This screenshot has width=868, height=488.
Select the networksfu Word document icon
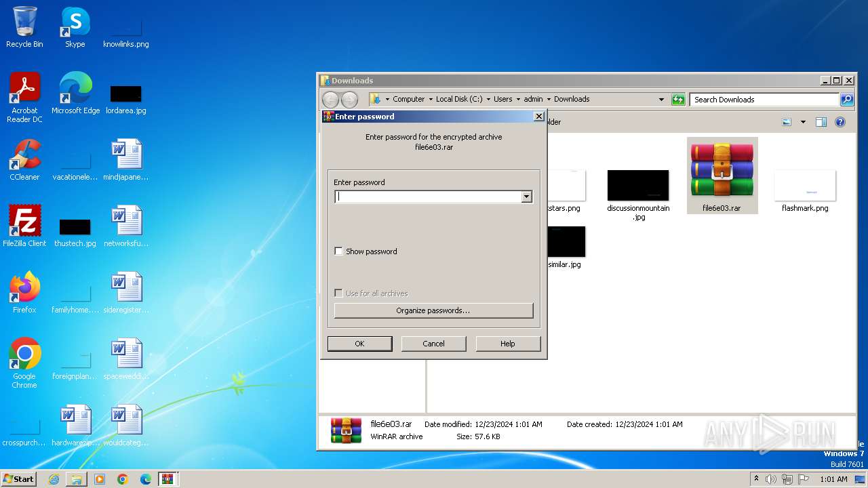126,226
